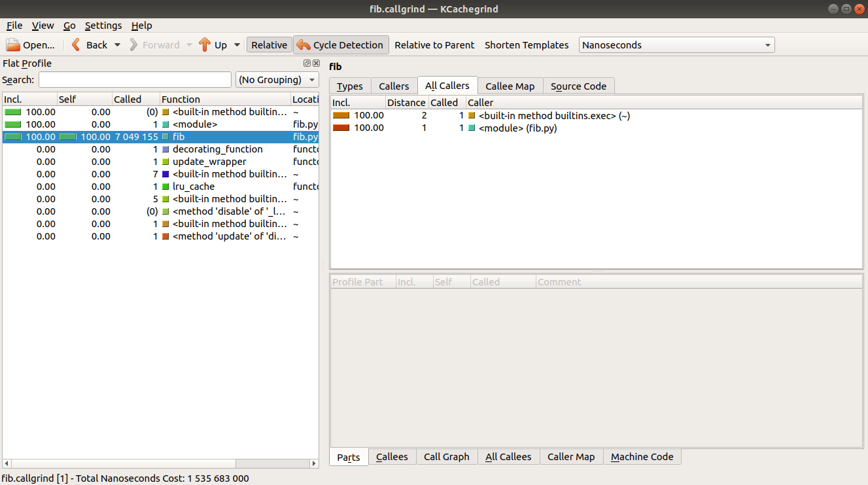868x485 pixels.
Task: Open the Settings menu
Action: click(103, 26)
